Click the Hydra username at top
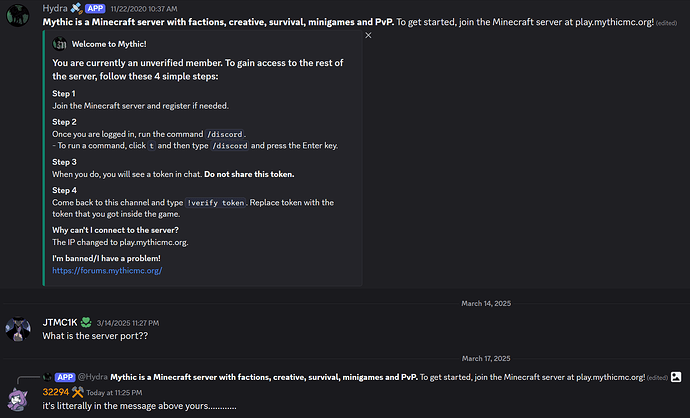Screen dimensions: 690x418 click(x=55, y=8)
